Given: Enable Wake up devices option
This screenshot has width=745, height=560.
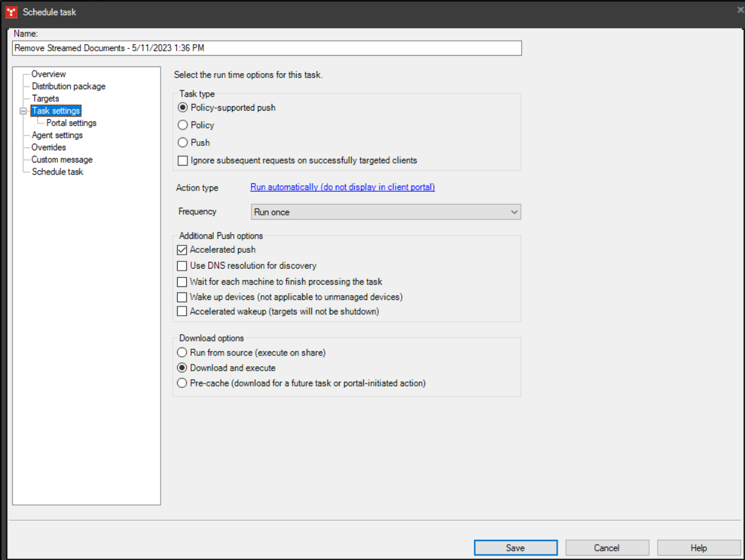Looking at the screenshot, I should [x=181, y=297].
